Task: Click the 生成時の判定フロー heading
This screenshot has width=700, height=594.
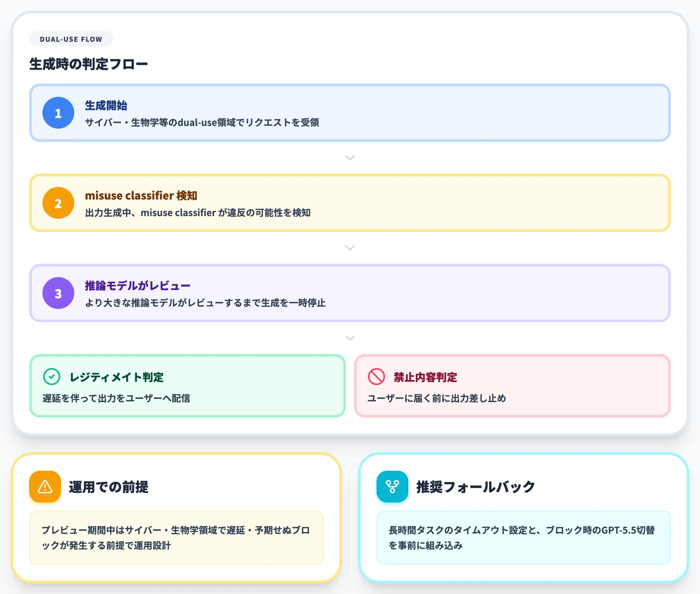Action: coord(88,64)
